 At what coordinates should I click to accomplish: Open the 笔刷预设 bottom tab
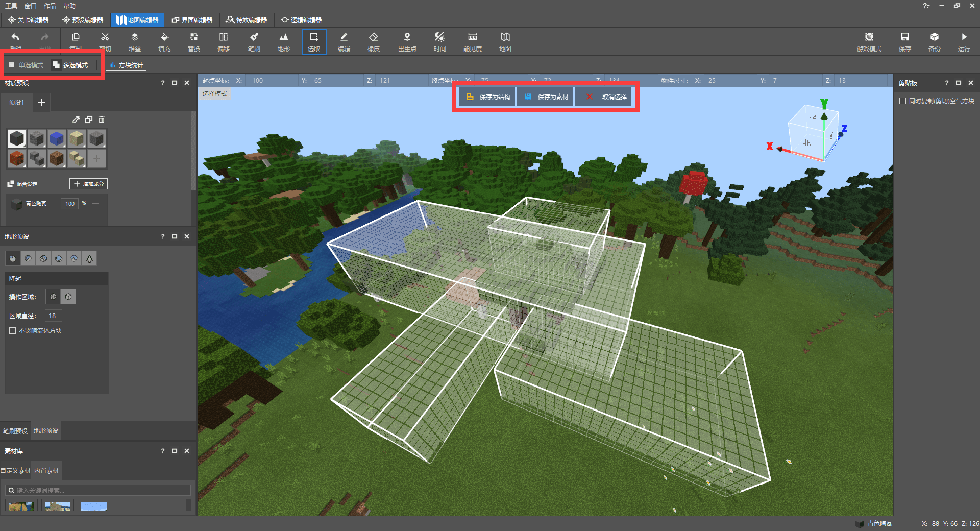tap(15, 431)
